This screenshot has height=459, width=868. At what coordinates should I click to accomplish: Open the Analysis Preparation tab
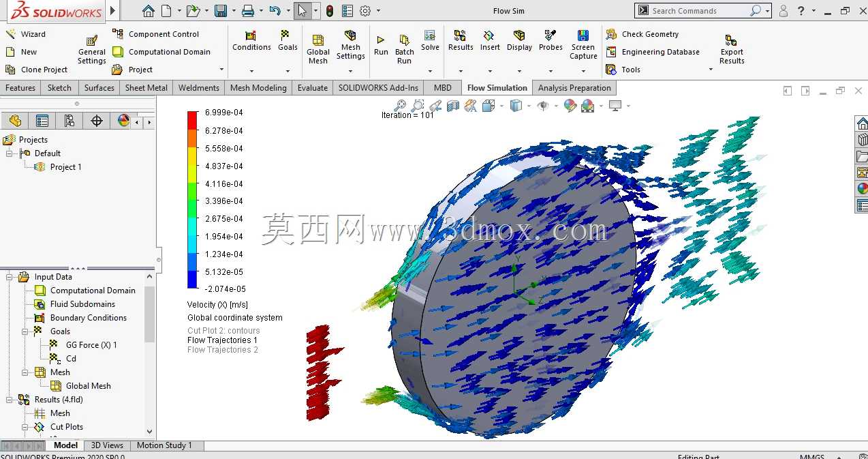pos(574,88)
